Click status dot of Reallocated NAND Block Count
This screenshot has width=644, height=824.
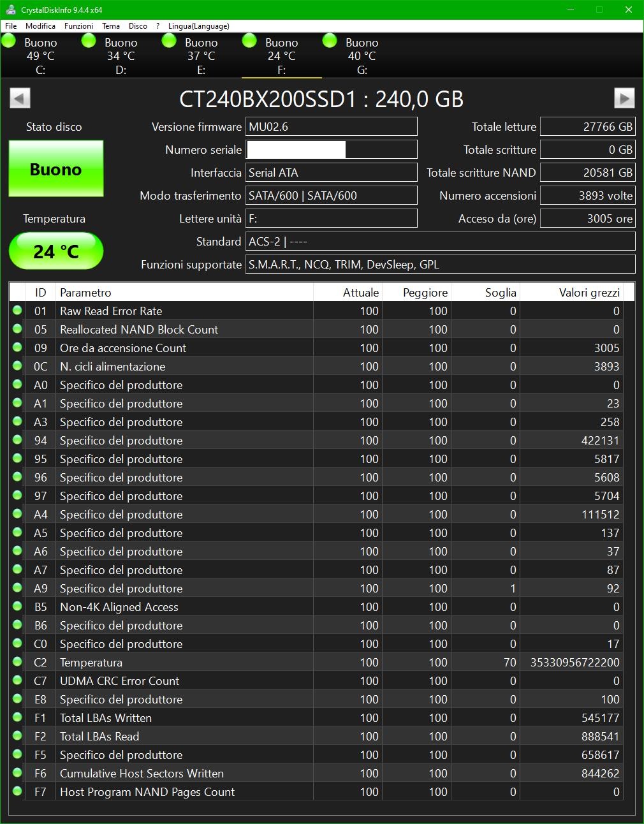point(17,329)
